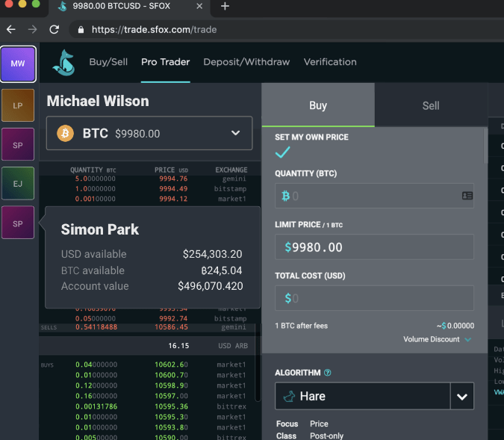
Task: Open the Pro Trader page
Action: [x=166, y=62]
